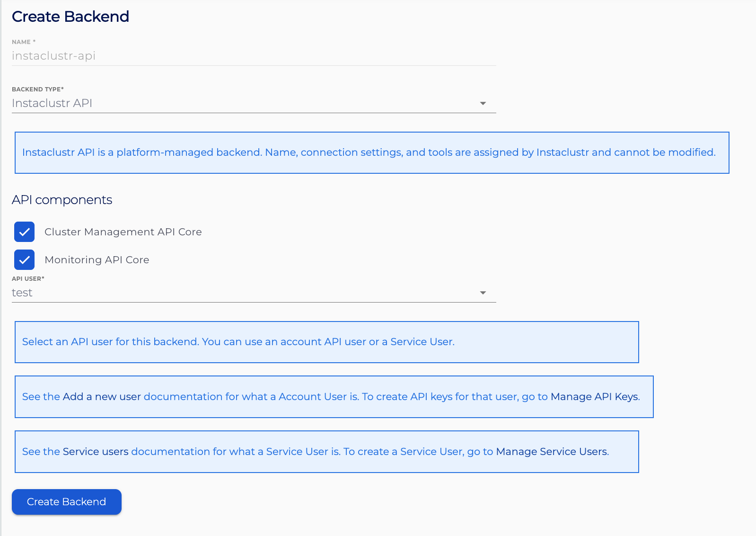Click the API components section heading
This screenshot has width=756, height=536.
coord(62,200)
